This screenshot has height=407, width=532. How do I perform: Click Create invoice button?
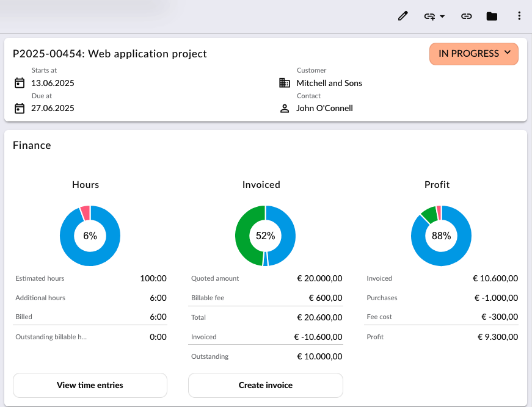[266, 385]
